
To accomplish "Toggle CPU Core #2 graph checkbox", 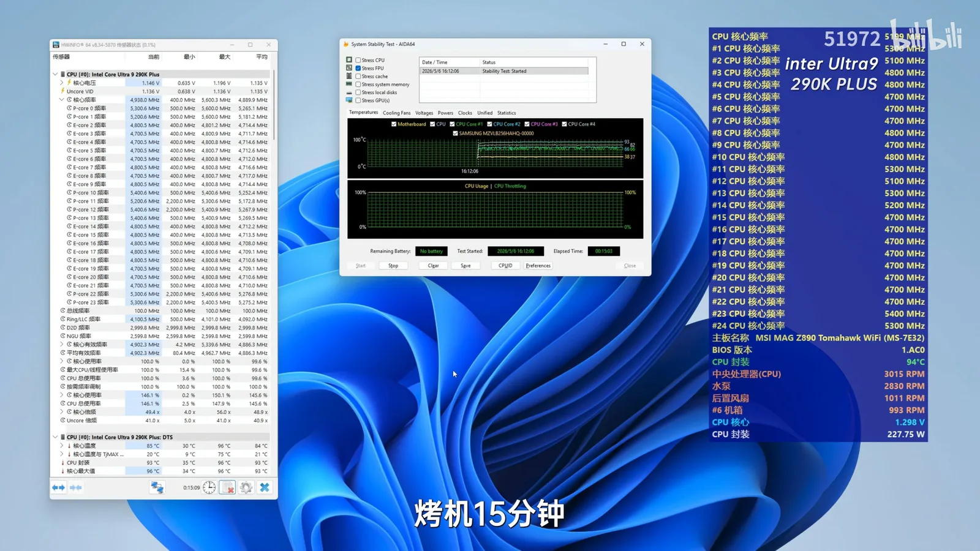I will pyautogui.click(x=489, y=124).
